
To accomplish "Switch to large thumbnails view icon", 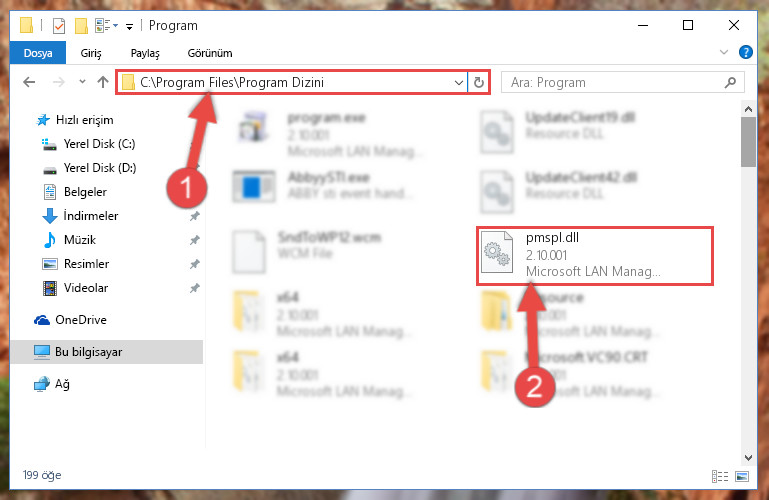I will (742, 476).
